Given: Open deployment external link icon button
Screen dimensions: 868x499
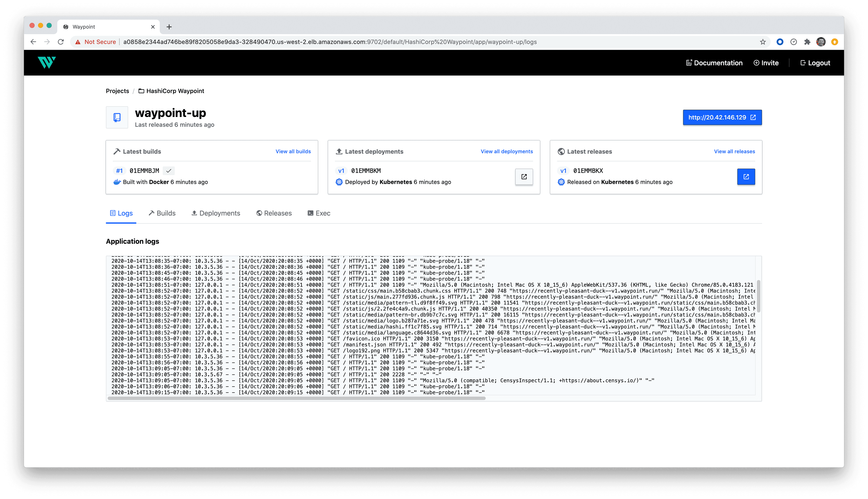Looking at the screenshot, I should pyautogui.click(x=524, y=176).
